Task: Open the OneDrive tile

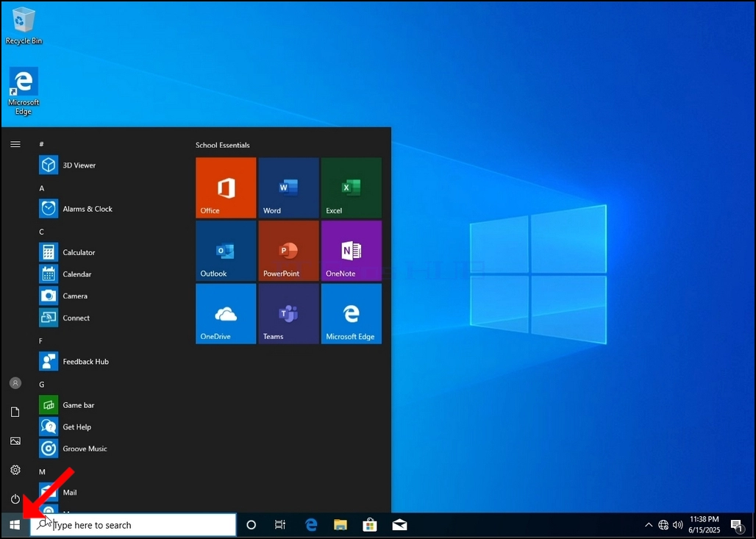Action: (x=226, y=314)
